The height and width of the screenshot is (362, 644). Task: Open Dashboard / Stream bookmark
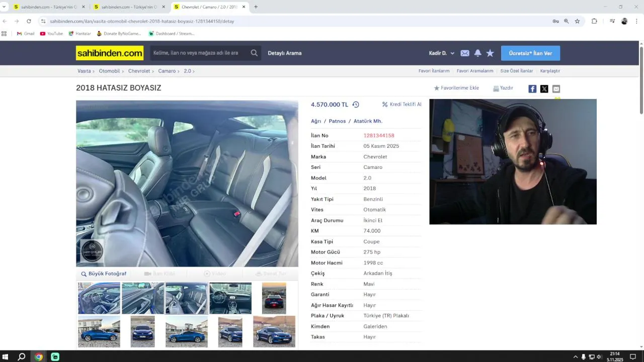point(172,34)
